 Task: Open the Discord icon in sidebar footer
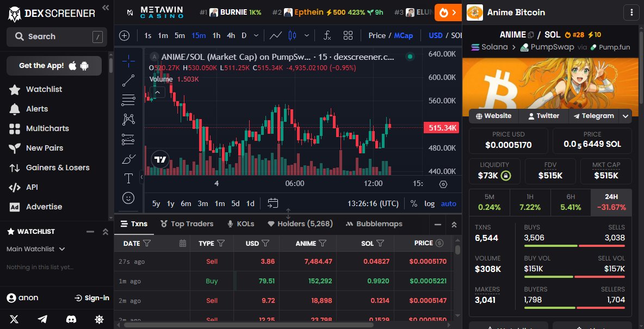(71, 319)
